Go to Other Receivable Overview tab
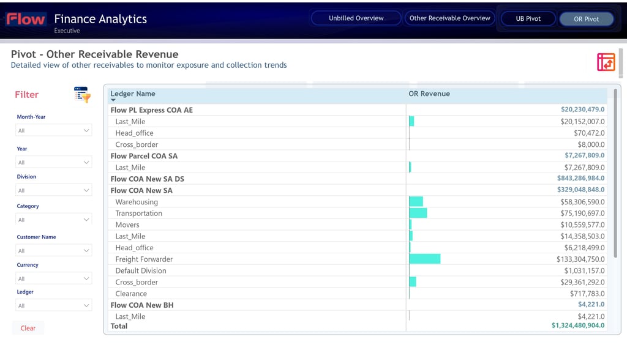Viewport: 627px width, 364px height. [x=449, y=18]
